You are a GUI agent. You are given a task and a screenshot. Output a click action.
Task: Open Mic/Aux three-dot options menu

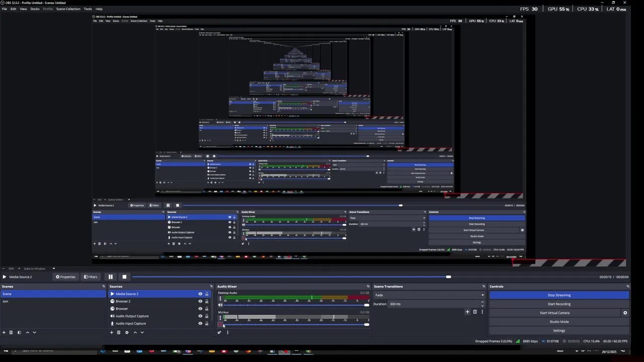(x=220, y=318)
